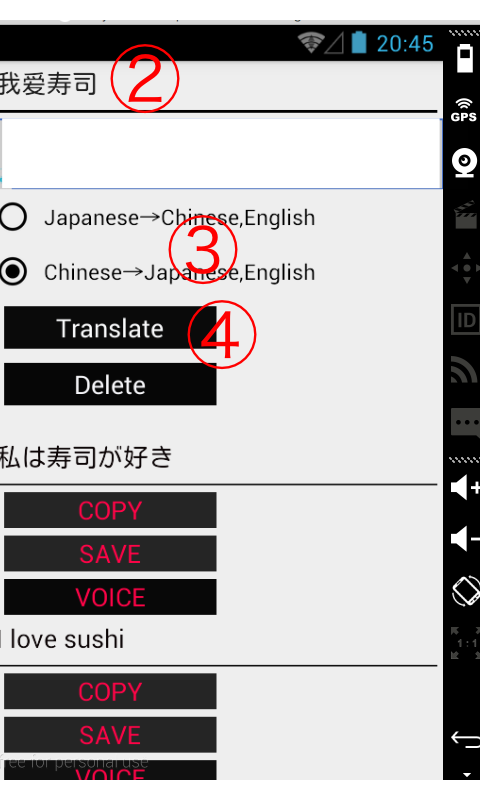480x800 pixels.
Task: Click the webcam camera icon
Action: [x=465, y=163]
